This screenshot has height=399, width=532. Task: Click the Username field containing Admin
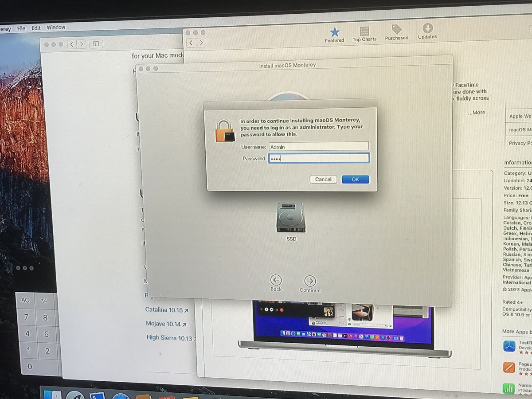pos(318,147)
